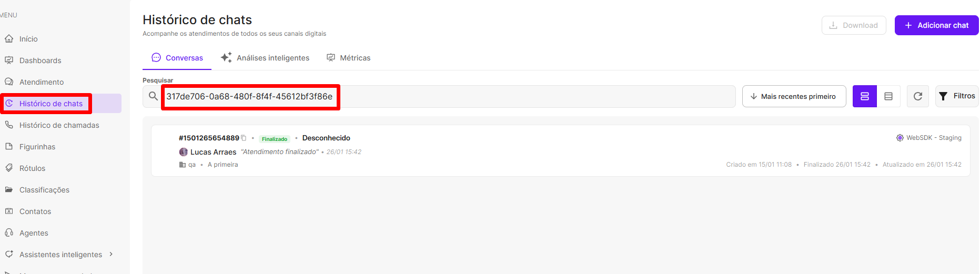Click the Download button
This screenshot has width=980, height=274.
click(x=853, y=25)
